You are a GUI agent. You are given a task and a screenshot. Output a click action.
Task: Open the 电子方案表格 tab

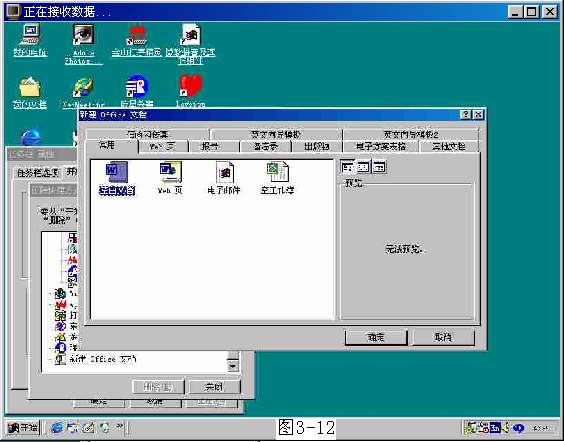pos(381,146)
